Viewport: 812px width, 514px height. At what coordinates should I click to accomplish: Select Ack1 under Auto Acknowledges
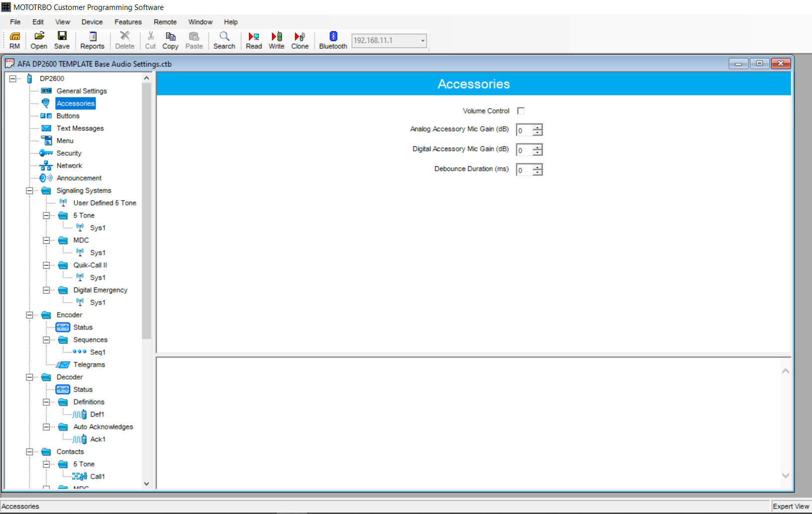point(98,439)
